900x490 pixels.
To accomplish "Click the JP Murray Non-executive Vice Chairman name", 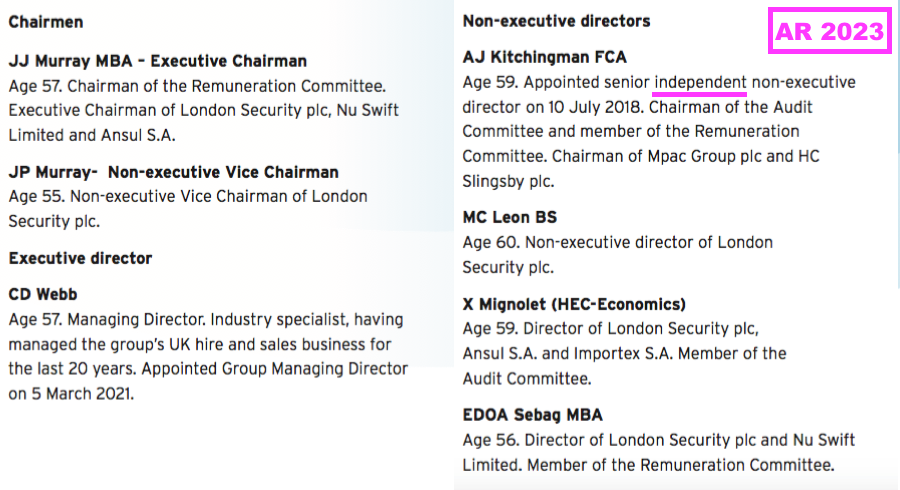I will pos(173,172).
